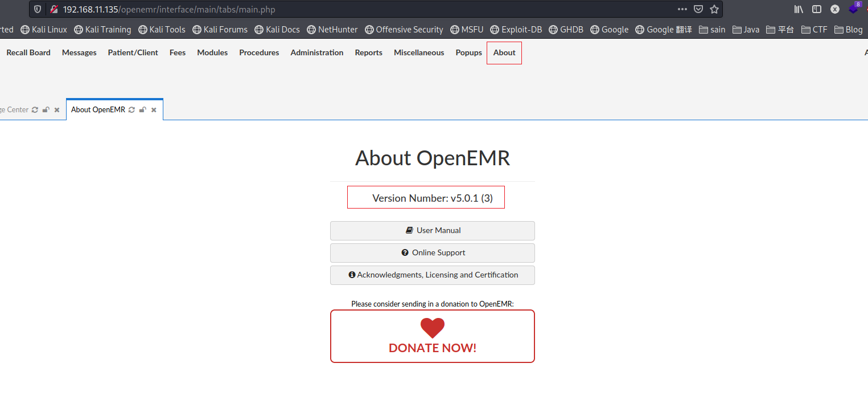868x412 pixels.
Task: Open the Blog bookmark folder
Action: [849, 30]
